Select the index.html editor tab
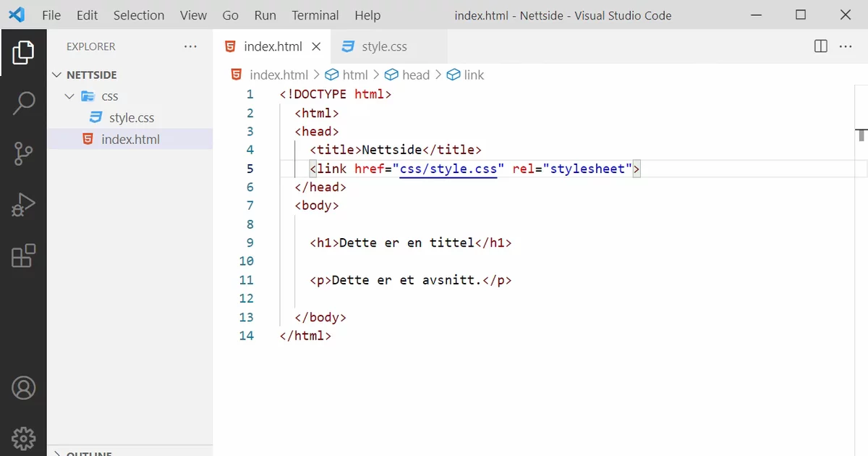 click(272, 46)
